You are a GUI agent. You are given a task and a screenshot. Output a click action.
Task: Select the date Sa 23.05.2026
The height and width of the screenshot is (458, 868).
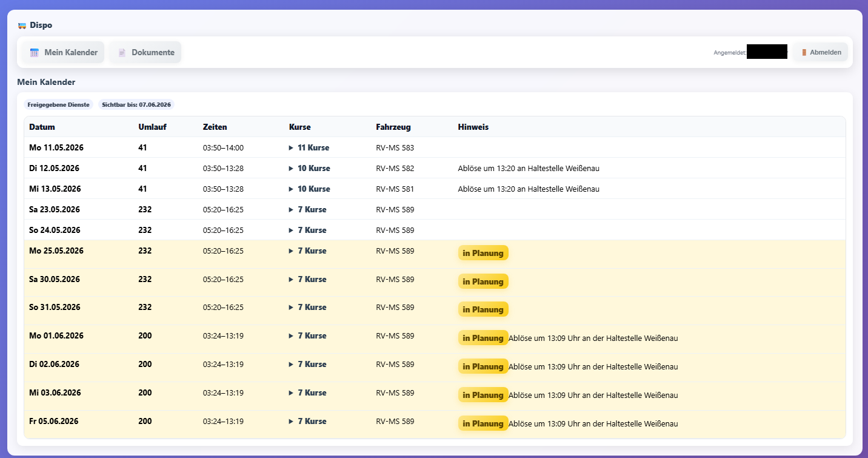tap(55, 209)
